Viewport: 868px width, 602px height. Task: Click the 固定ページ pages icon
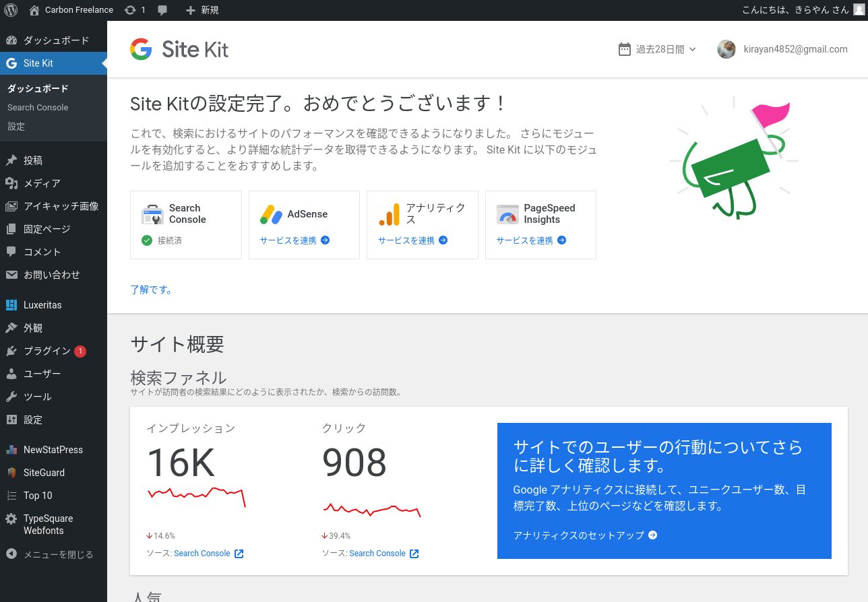point(11,229)
